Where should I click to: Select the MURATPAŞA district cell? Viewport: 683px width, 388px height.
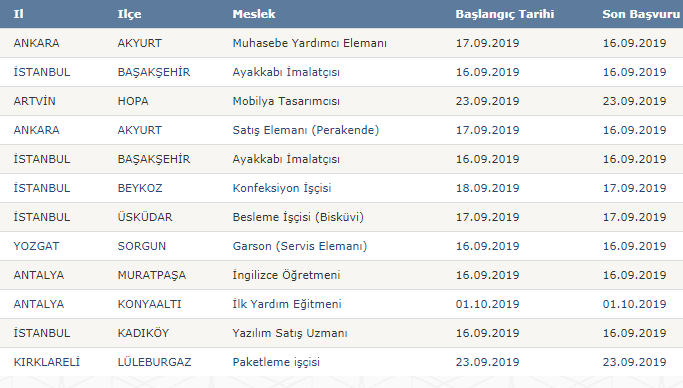152,275
